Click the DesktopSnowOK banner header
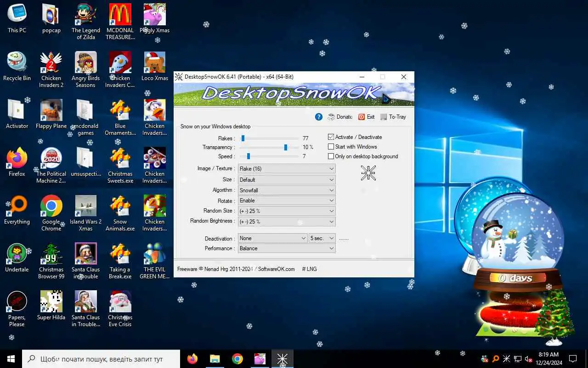The image size is (588, 368). point(294,94)
